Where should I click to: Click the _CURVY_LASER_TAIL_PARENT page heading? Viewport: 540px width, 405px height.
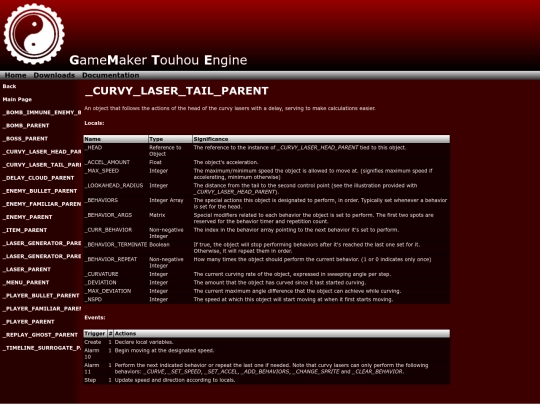click(176, 91)
